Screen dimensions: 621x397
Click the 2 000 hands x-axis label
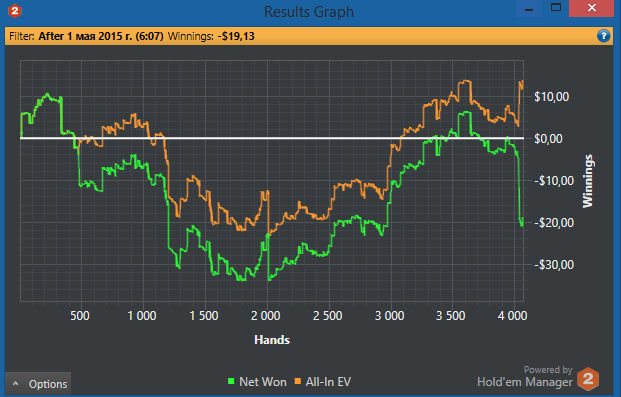click(x=266, y=316)
